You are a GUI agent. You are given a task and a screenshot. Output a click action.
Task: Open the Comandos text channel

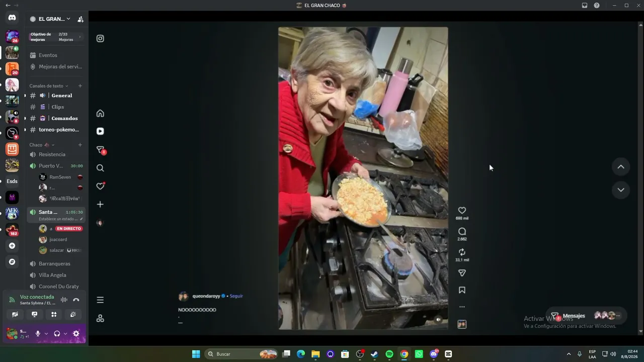pos(56,119)
